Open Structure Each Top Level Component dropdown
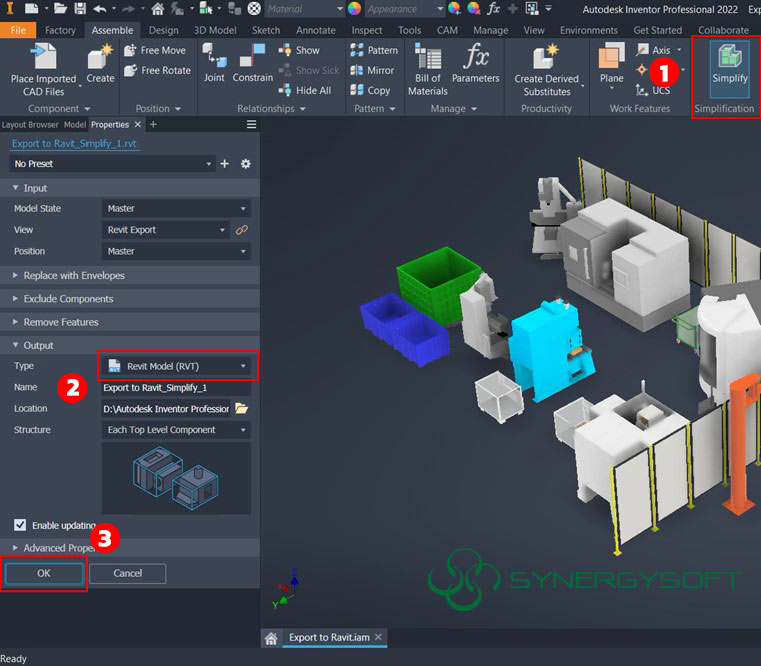 point(176,430)
